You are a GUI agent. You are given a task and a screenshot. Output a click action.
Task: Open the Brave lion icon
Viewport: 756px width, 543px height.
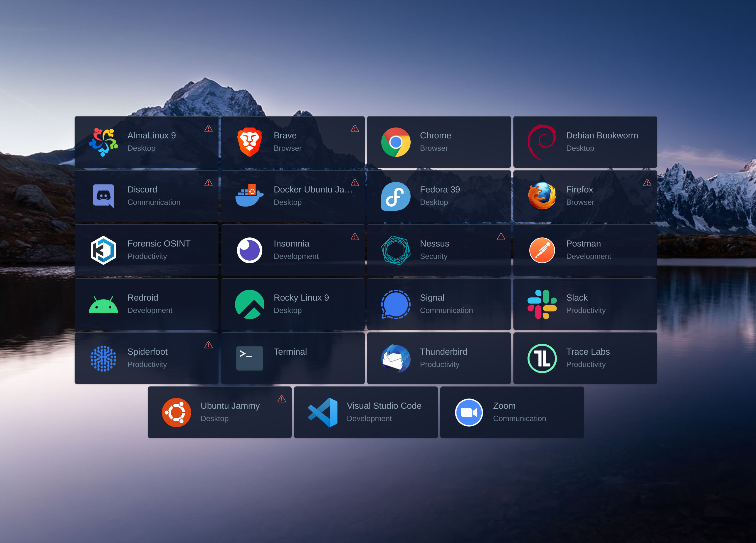tap(249, 142)
